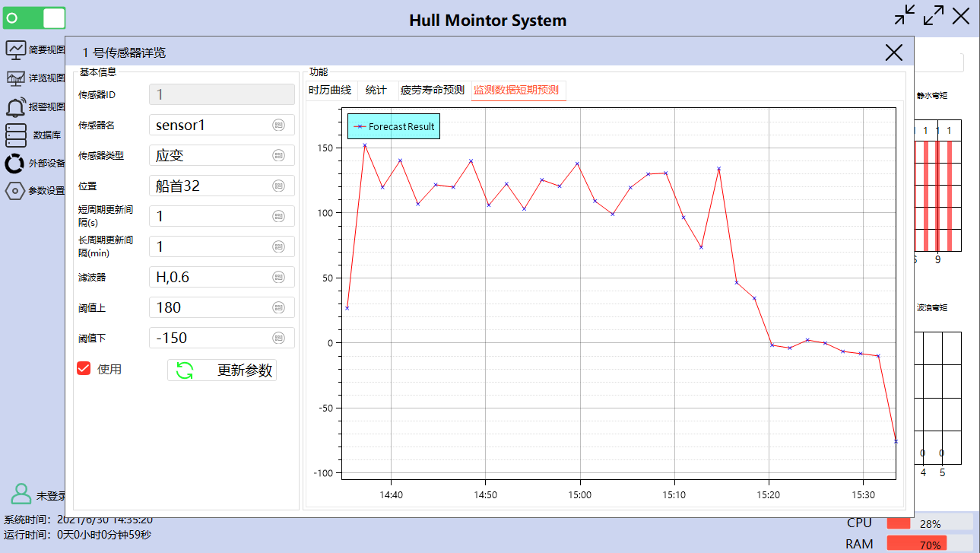The image size is (980, 553).
Task: Click keyboard icon in 阈值上 field
Action: pyautogui.click(x=278, y=307)
